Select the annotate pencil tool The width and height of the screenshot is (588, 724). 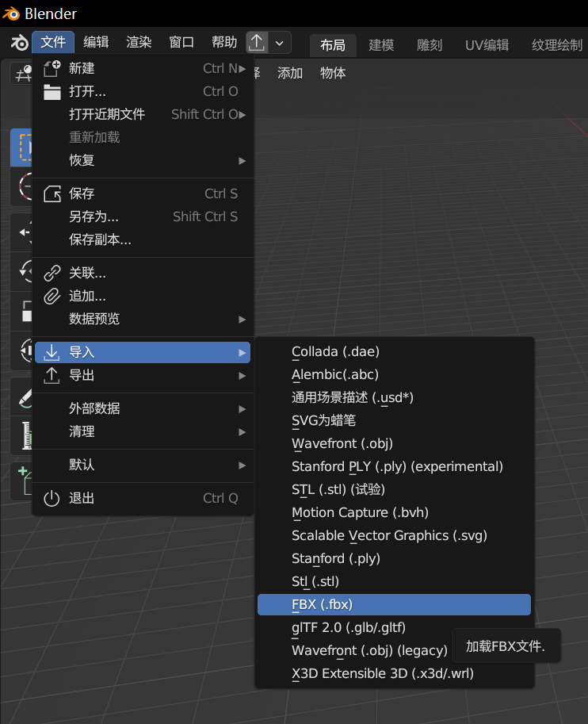[22, 396]
